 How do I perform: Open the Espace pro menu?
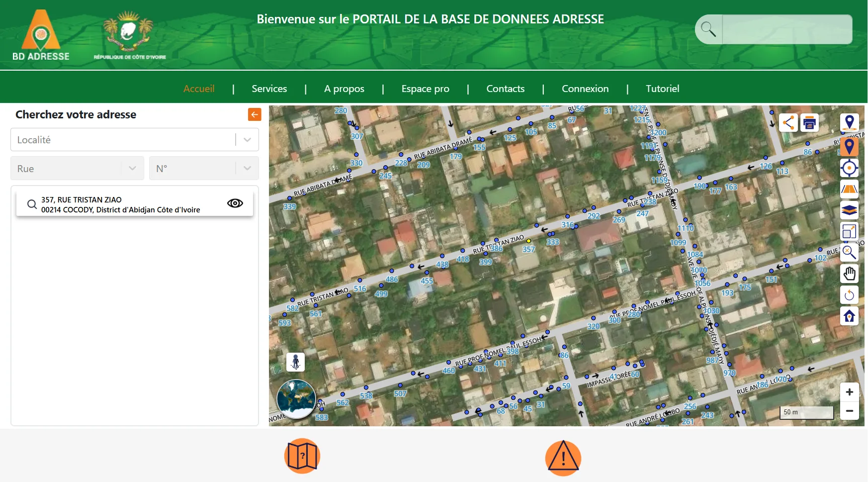pyautogui.click(x=425, y=89)
